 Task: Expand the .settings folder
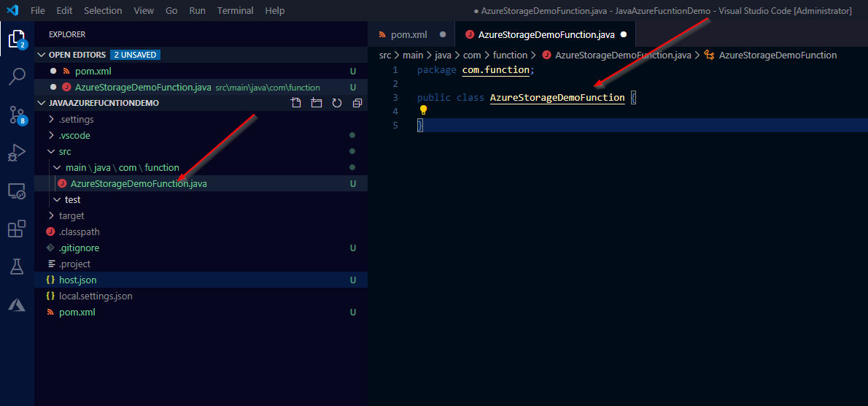(x=76, y=119)
